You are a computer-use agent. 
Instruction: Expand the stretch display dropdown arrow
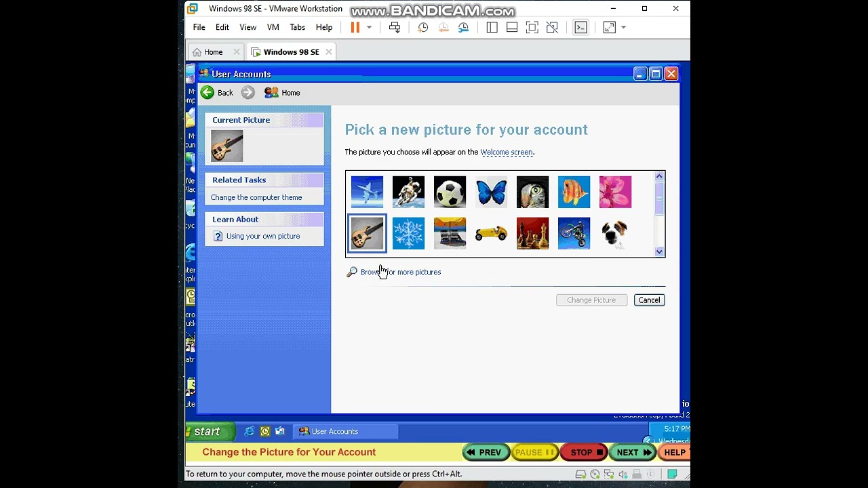click(623, 27)
